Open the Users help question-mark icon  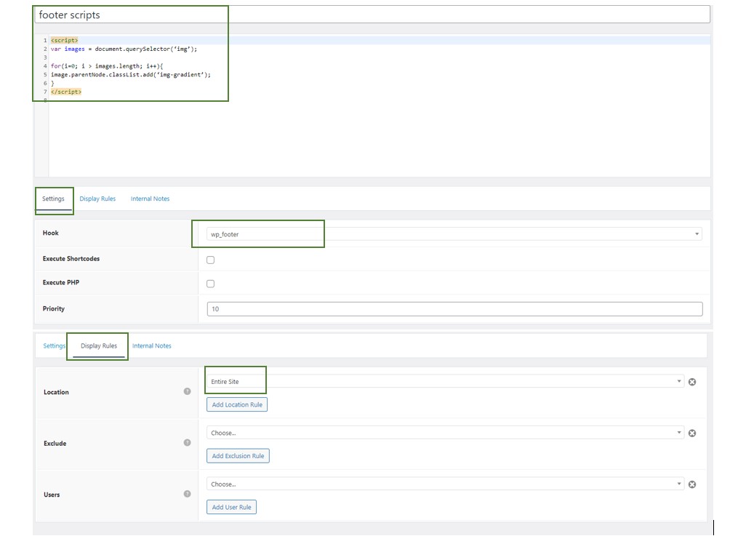[188, 494]
